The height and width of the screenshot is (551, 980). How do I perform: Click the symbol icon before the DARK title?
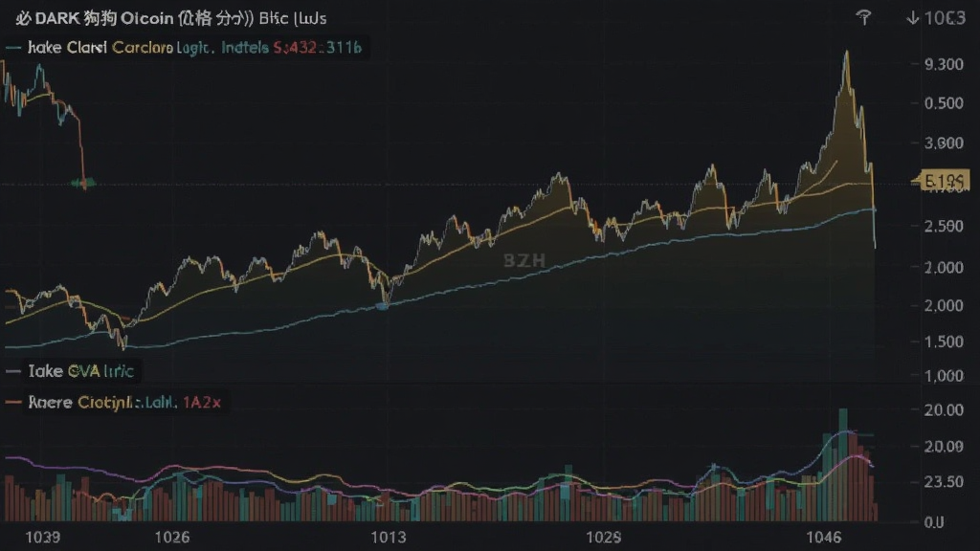[x=23, y=18]
